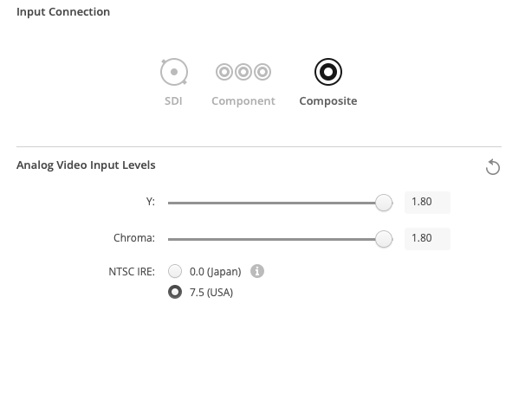This screenshot has width=525, height=420.
Task: Select the Composite connector icon
Action: tap(328, 72)
